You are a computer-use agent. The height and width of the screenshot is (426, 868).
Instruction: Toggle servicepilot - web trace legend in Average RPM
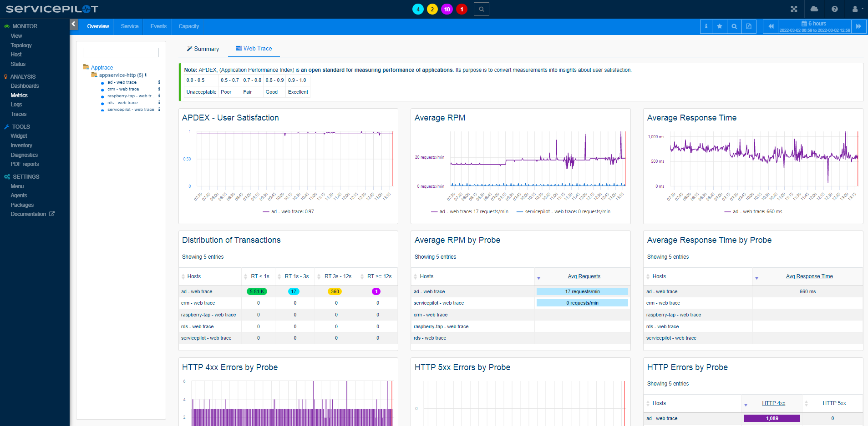tap(563, 212)
